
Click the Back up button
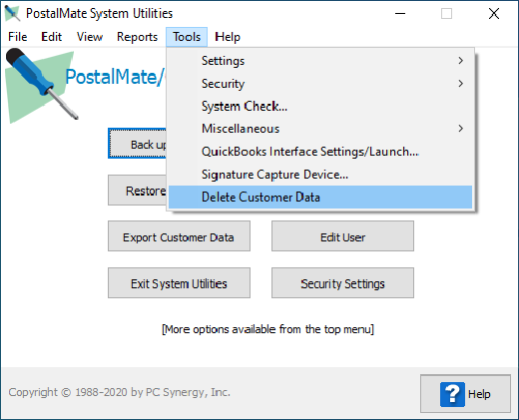click(138, 144)
